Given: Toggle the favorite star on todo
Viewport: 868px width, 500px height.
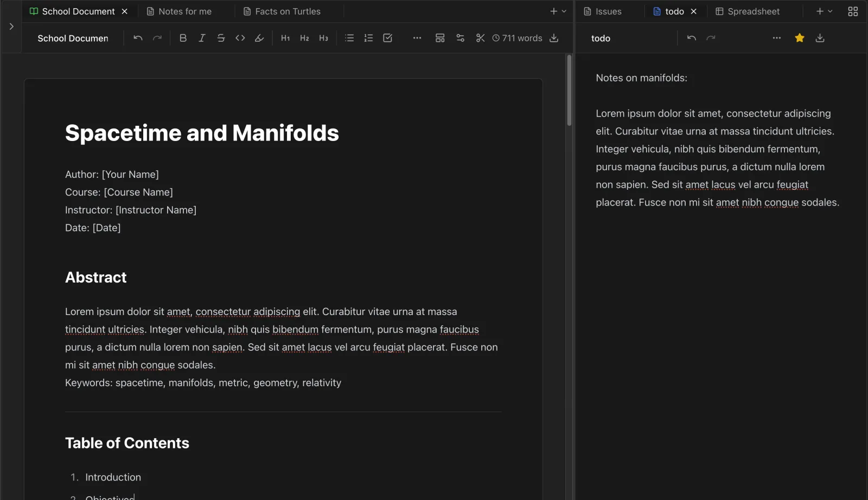Looking at the screenshot, I should pos(800,38).
